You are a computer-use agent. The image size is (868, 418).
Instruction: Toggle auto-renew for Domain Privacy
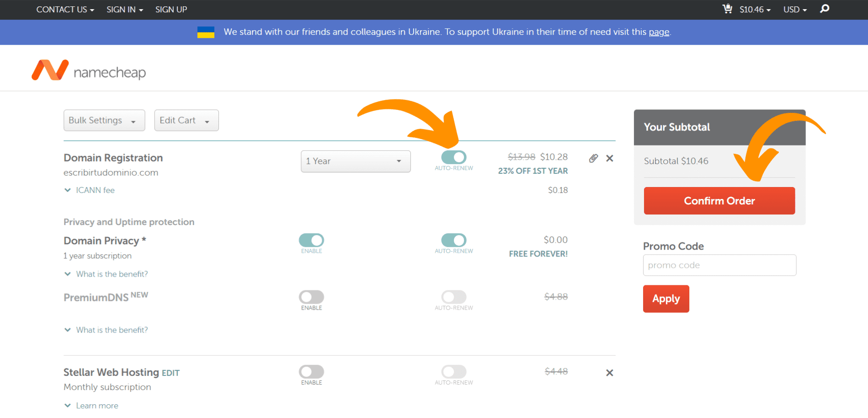[x=453, y=240]
